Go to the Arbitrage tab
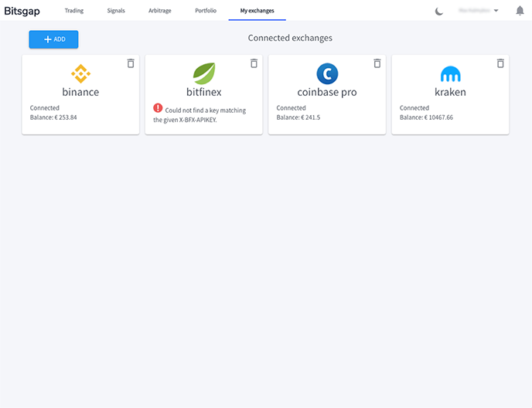This screenshot has width=532, height=408. click(x=160, y=11)
